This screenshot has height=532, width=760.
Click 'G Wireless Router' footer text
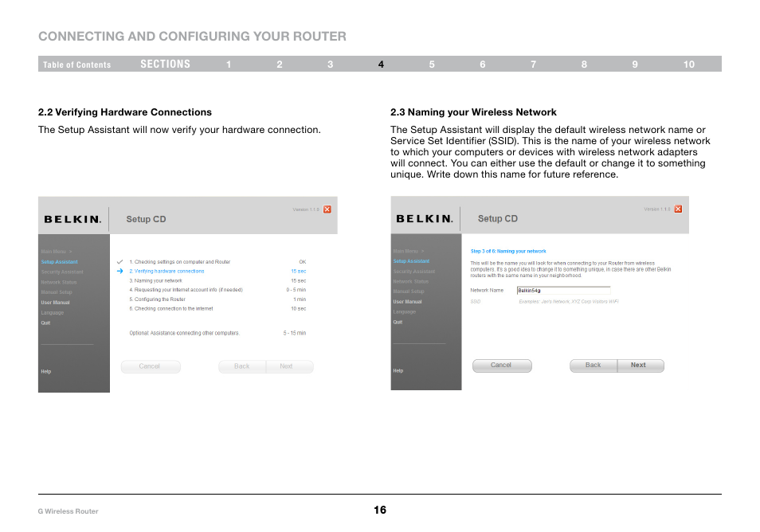tap(68, 511)
